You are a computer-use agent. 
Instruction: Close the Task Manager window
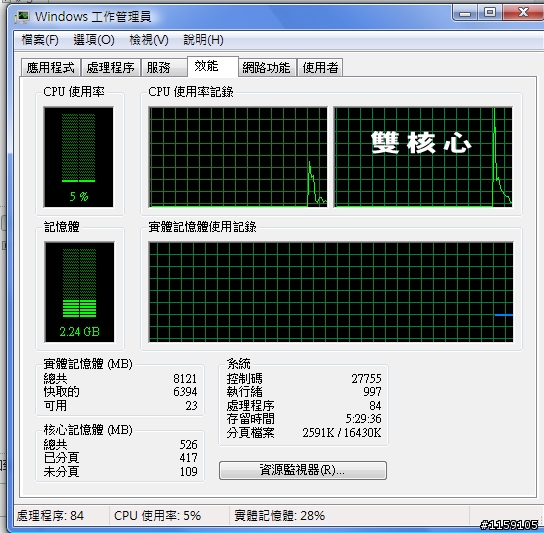(523, 13)
